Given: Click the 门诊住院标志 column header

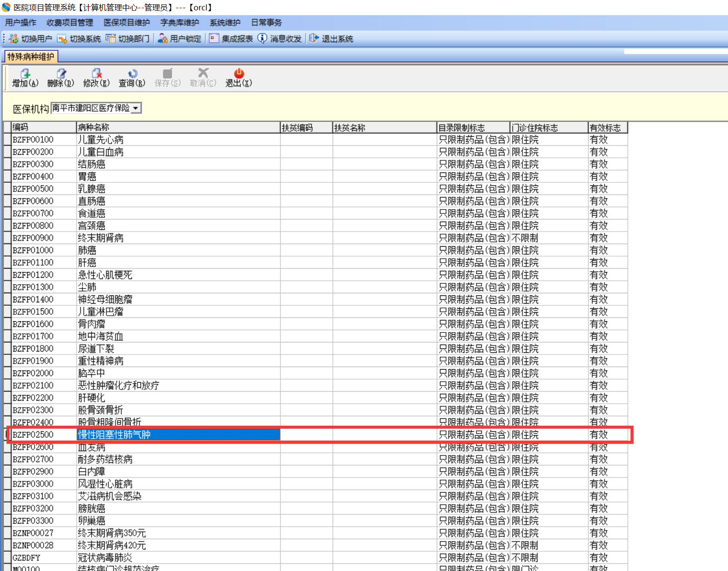Looking at the screenshot, I should coord(549,128).
